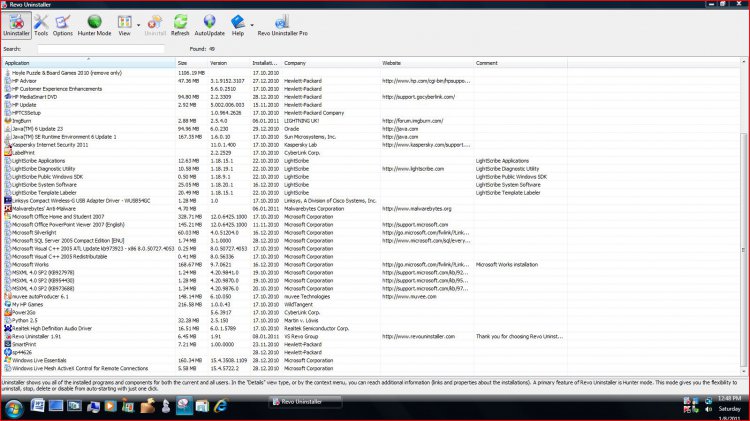750x421 pixels.
Task: Open the Windows Start menu
Action: [14, 408]
